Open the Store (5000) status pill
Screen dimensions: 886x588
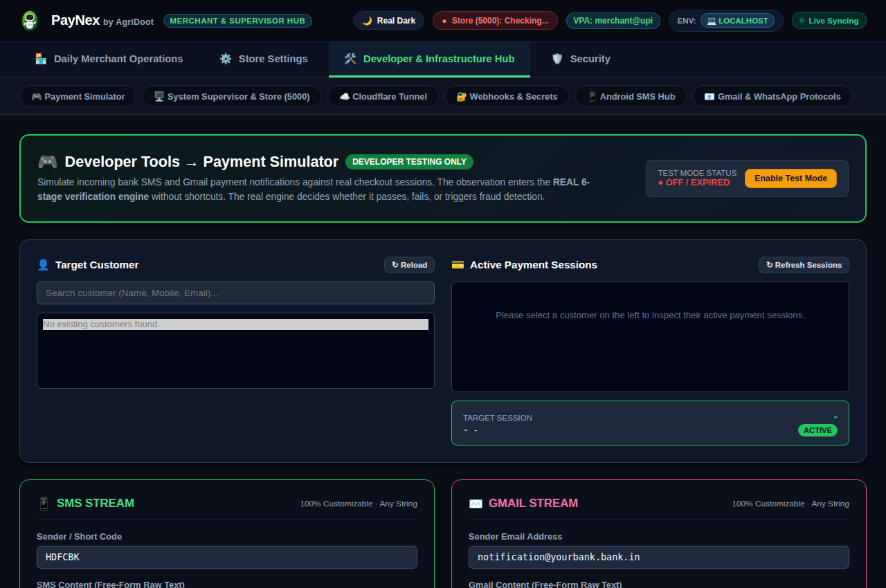tap(495, 21)
